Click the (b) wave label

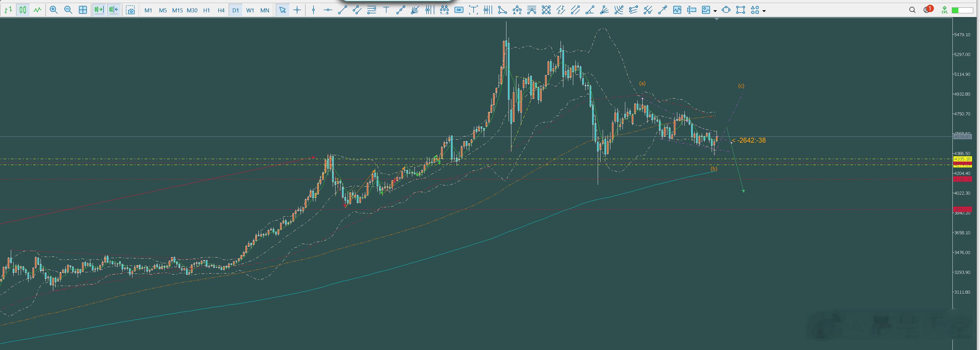[x=714, y=169]
